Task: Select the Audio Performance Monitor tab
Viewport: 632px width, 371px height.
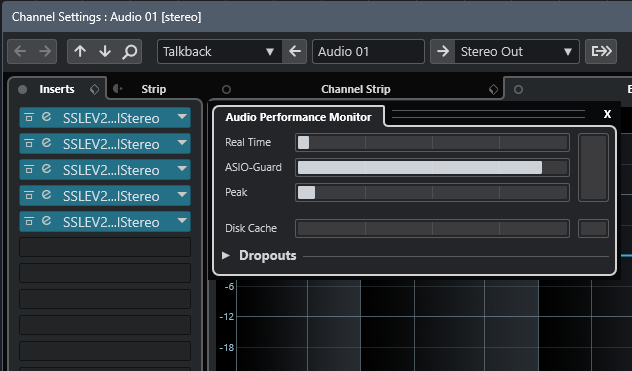Action: [x=298, y=117]
